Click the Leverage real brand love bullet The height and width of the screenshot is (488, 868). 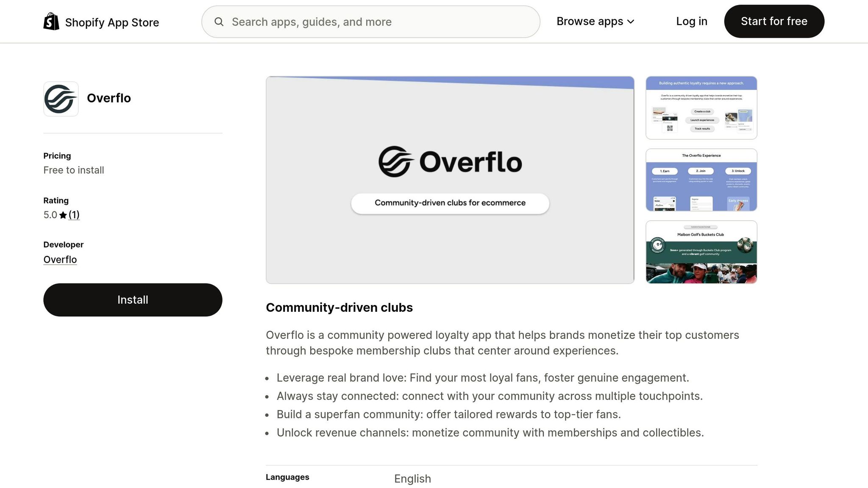coord(483,378)
